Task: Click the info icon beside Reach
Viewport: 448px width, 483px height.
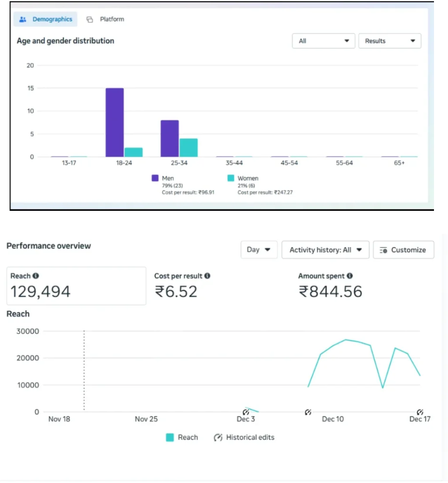Action: pyautogui.click(x=36, y=276)
